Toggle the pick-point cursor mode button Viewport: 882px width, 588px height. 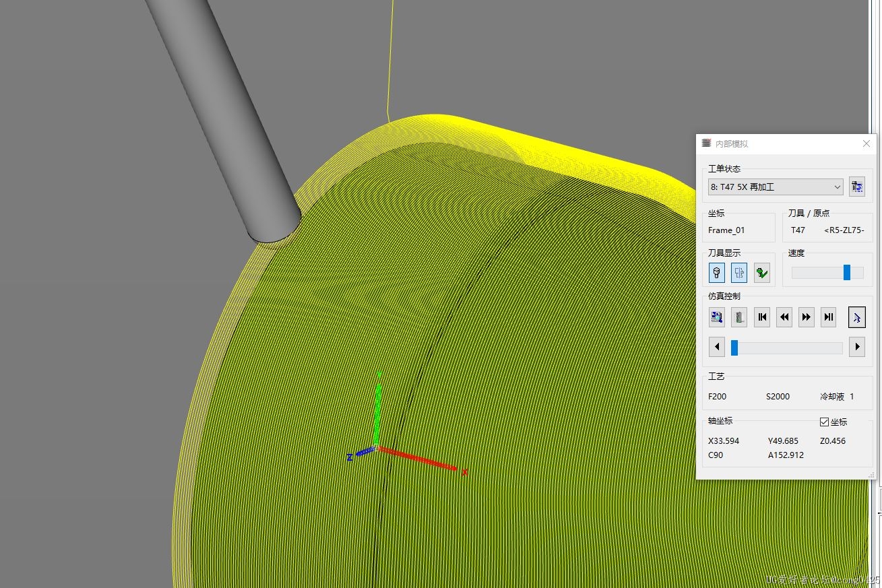856,317
